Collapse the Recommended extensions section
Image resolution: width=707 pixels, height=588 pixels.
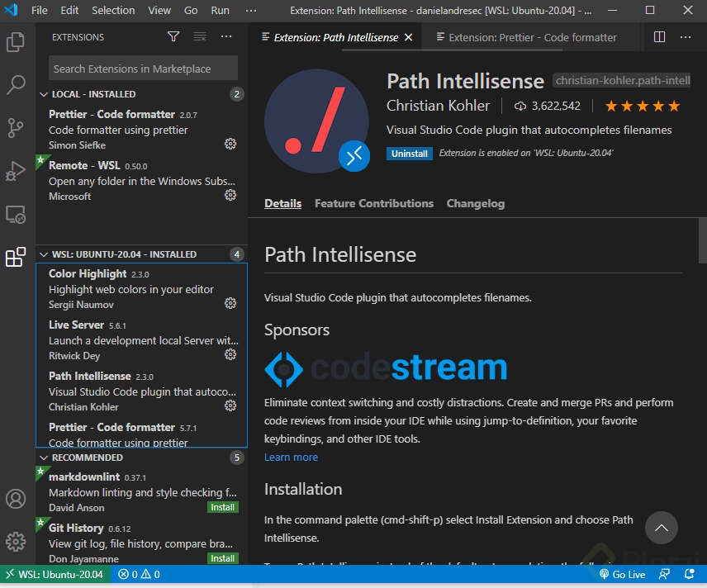45,458
